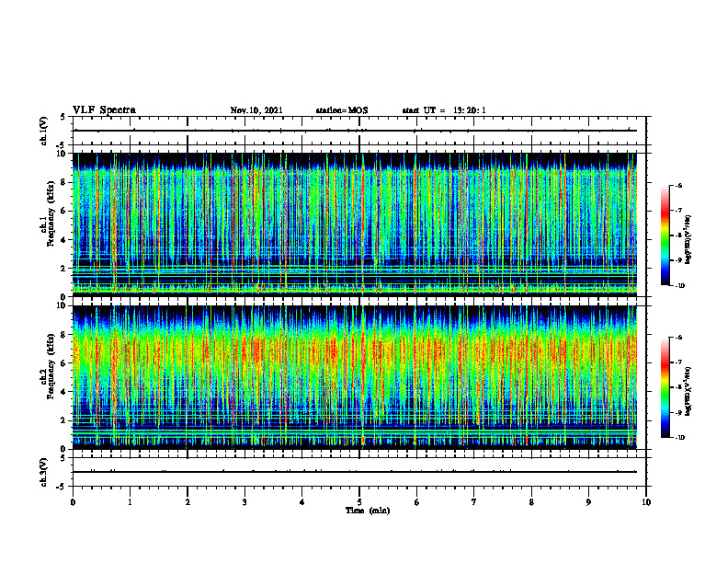
Task: Click the "5" tick on ch.3(V) axis
Action: 63,458
